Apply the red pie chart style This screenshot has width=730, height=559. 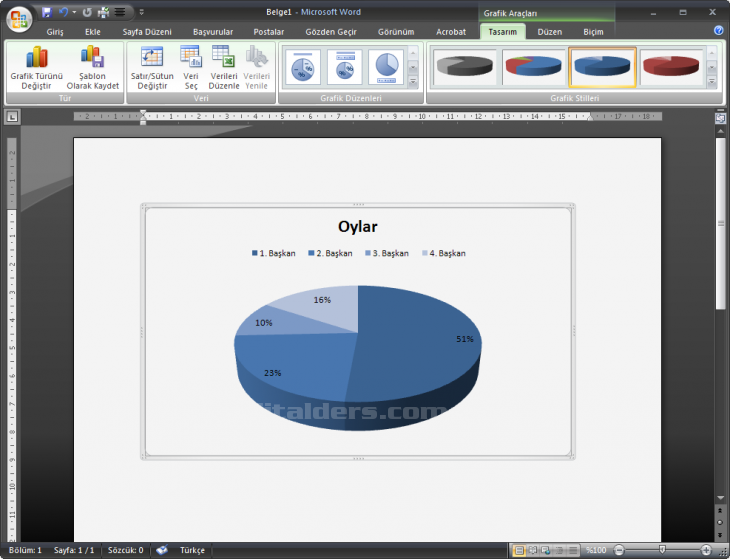[671, 67]
